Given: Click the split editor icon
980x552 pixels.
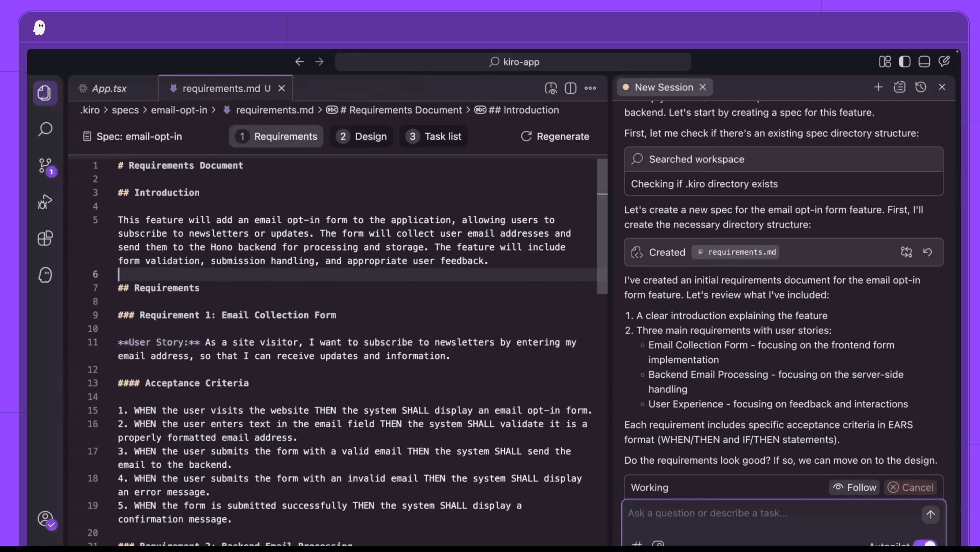Looking at the screenshot, I should (571, 88).
